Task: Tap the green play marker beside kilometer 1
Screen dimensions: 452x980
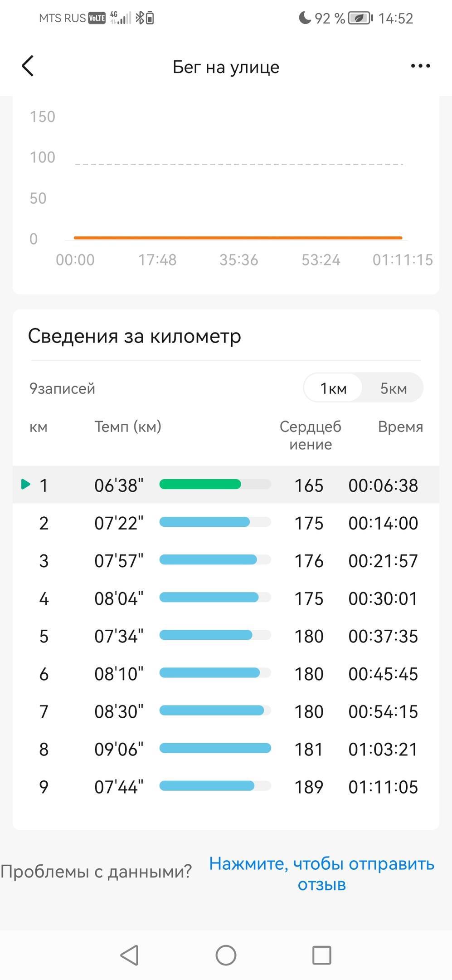Action: [26, 485]
